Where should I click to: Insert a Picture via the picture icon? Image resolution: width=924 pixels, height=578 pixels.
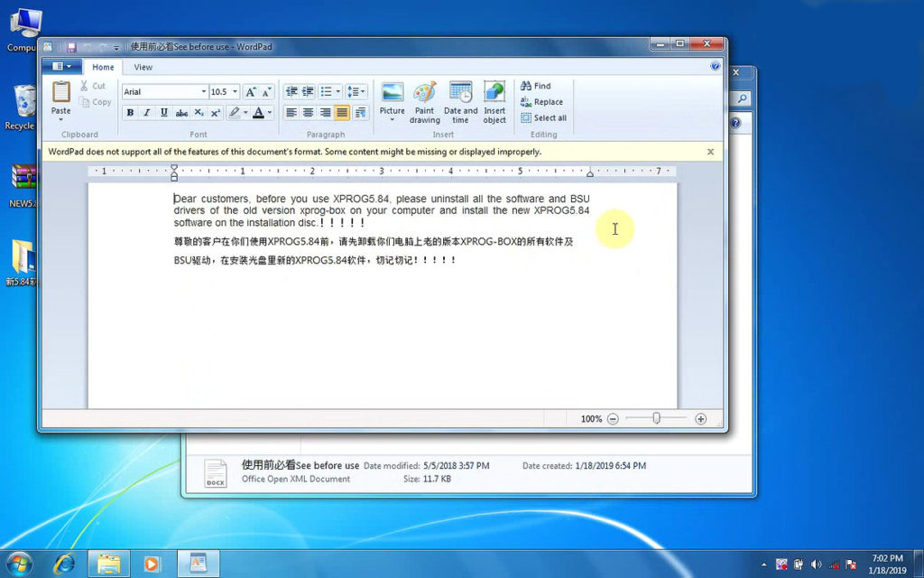tap(392, 93)
